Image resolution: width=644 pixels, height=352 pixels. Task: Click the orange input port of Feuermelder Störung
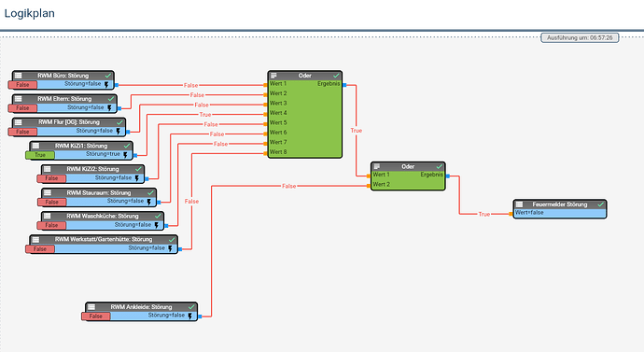tap(511, 214)
